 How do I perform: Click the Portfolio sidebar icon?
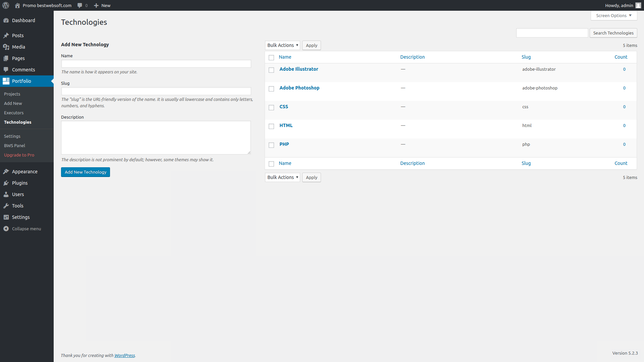click(7, 81)
